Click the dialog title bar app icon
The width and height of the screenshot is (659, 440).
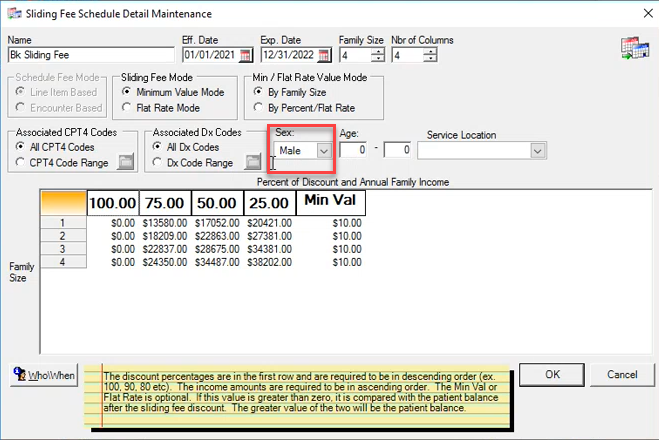(x=14, y=13)
